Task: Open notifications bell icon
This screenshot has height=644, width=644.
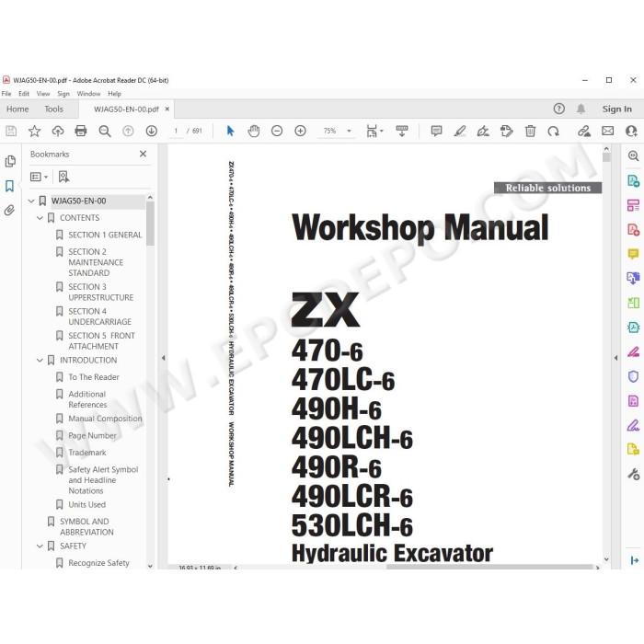Action: click(581, 109)
